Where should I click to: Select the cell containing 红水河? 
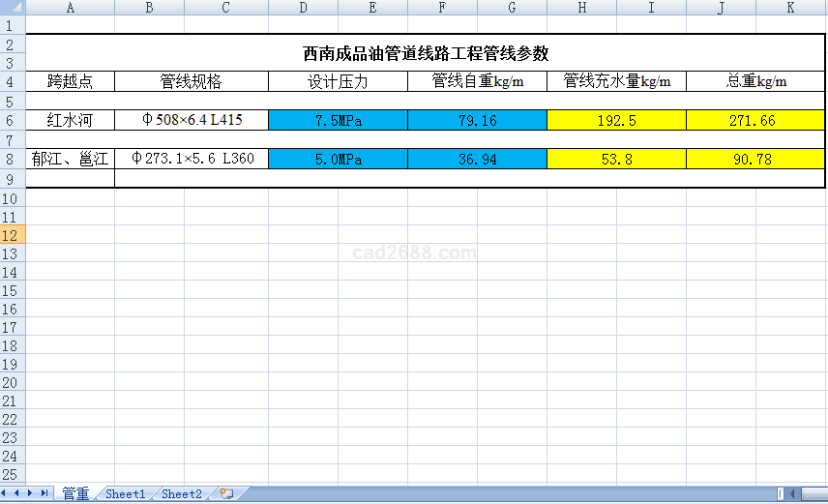[70, 121]
